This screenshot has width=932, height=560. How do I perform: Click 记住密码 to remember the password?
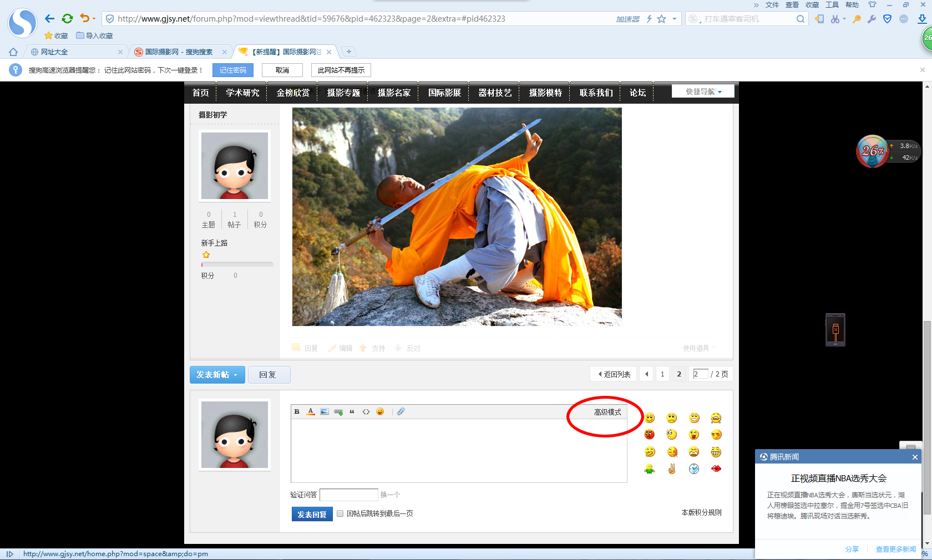coord(232,70)
